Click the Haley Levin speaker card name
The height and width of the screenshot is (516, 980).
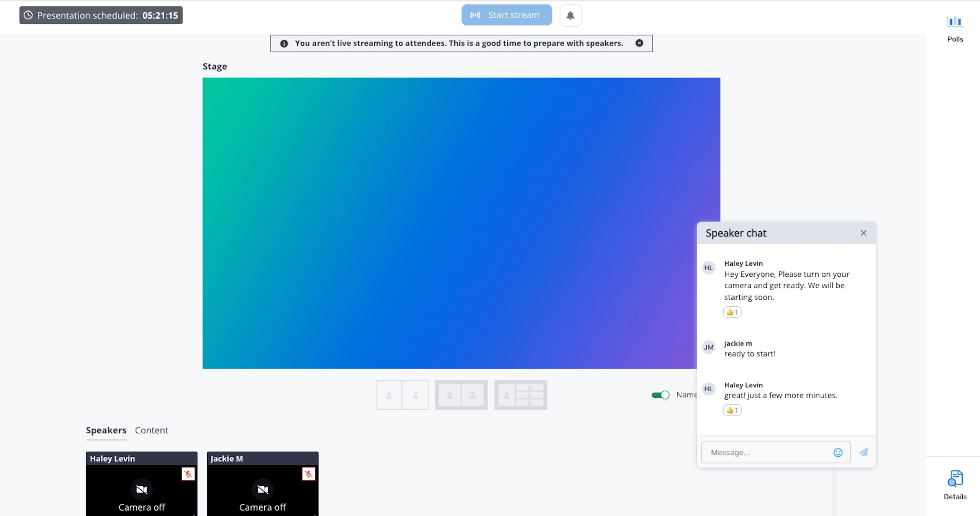tap(112, 459)
